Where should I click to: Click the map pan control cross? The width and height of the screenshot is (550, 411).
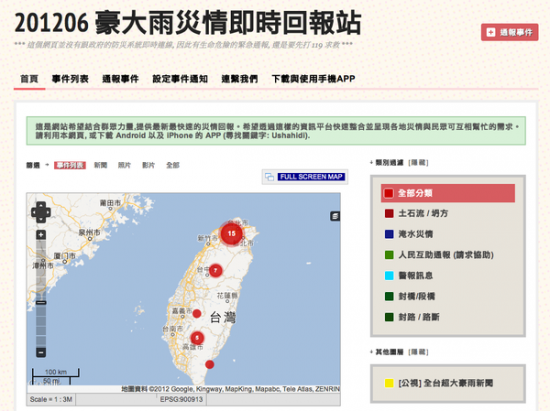pyautogui.click(x=41, y=212)
